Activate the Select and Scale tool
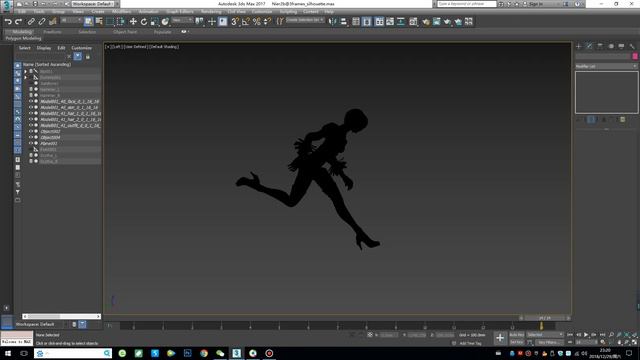 point(154,22)
